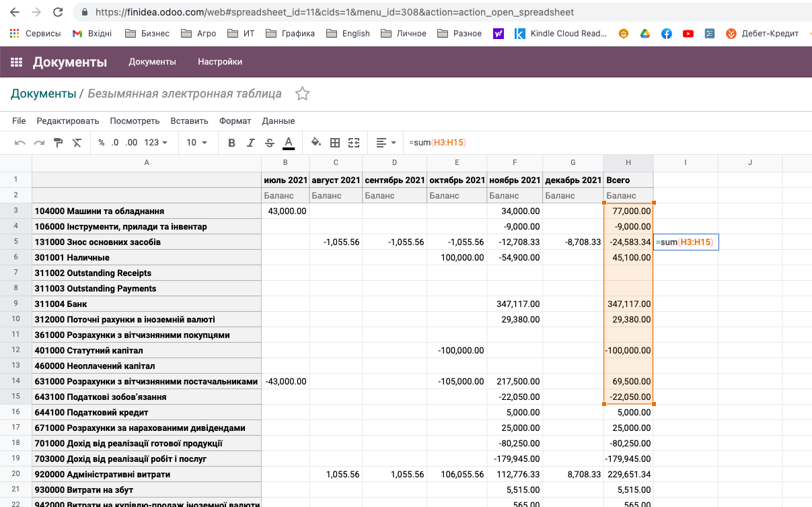Open the Odoo apps grid icon
The width and height of the screenshot is (812, 507).
click(17, 62)
